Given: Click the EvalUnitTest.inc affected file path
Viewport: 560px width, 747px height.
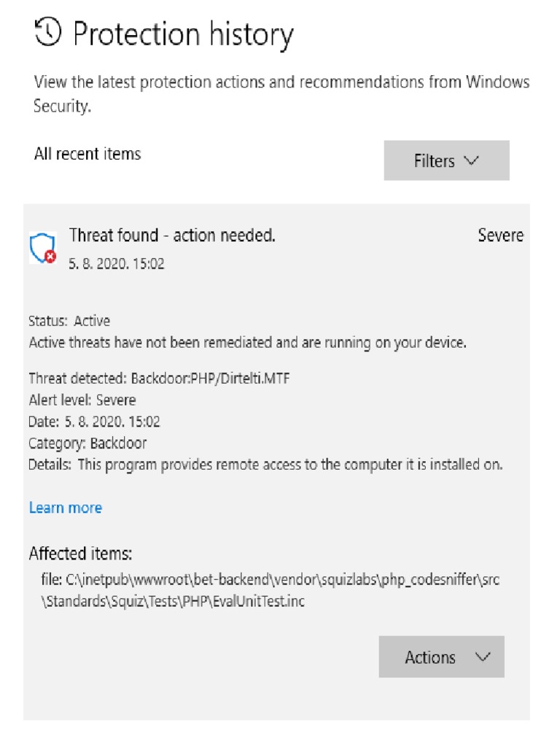Looking at the screenshot, I should point(270,592).
